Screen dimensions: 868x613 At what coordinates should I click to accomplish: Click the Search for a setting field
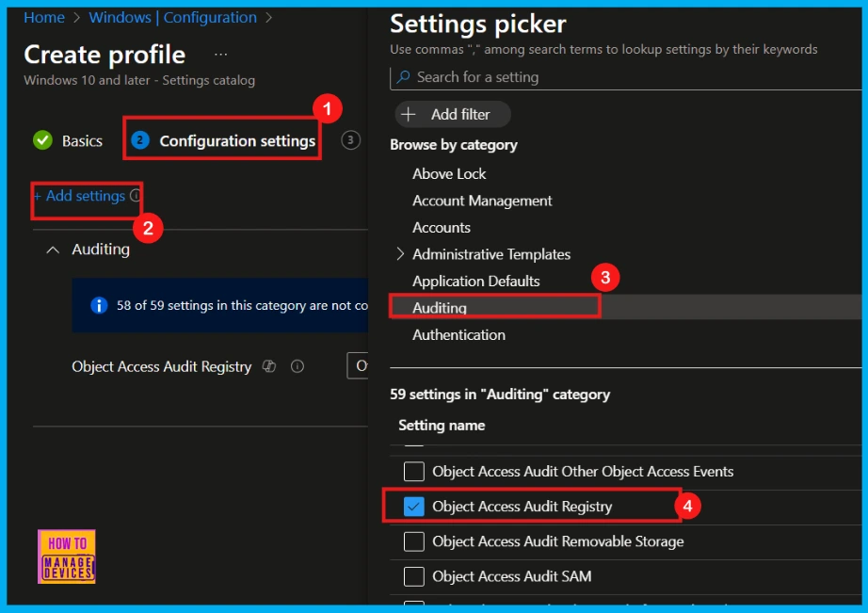click(625, 77)
